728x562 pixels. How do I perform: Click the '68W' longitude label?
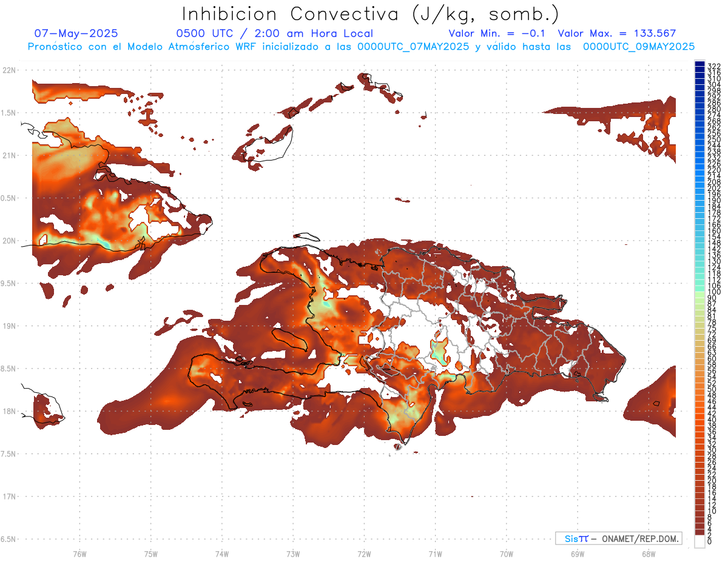tap(648, 554)
